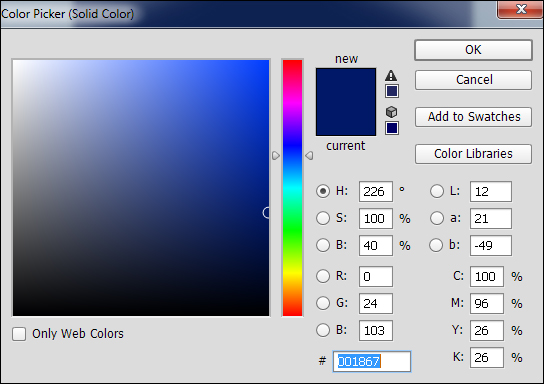Click the Cancel button
544x384 pixels.
473,80
